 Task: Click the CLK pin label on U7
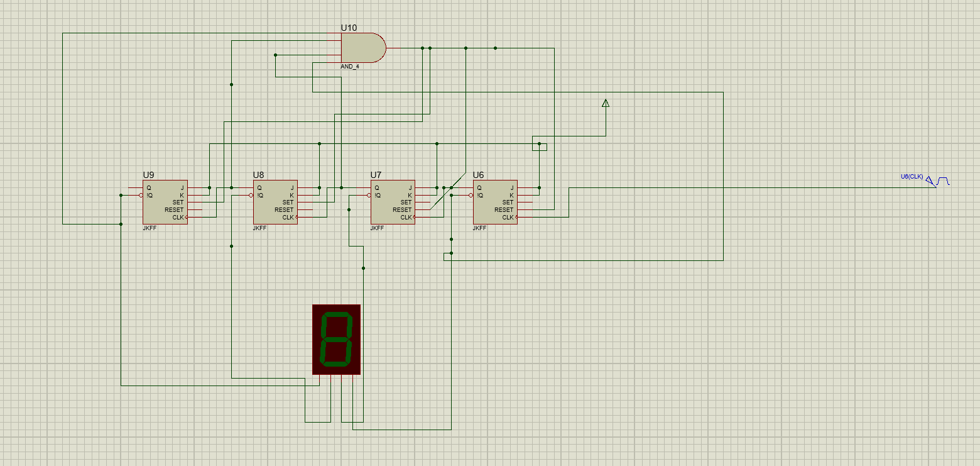(406, 218)
